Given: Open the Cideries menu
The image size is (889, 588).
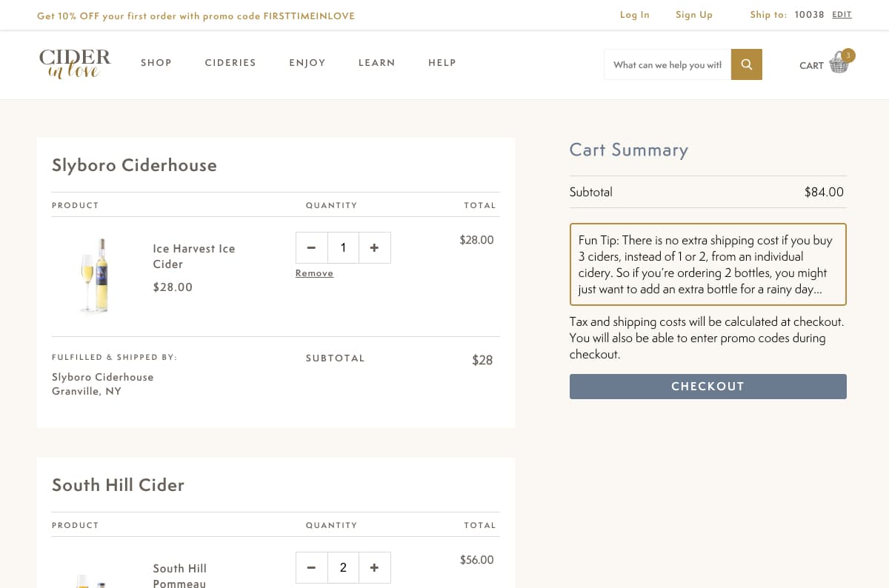Looking at the screenshot, I should pyautogui.click(x=230, y=63).
